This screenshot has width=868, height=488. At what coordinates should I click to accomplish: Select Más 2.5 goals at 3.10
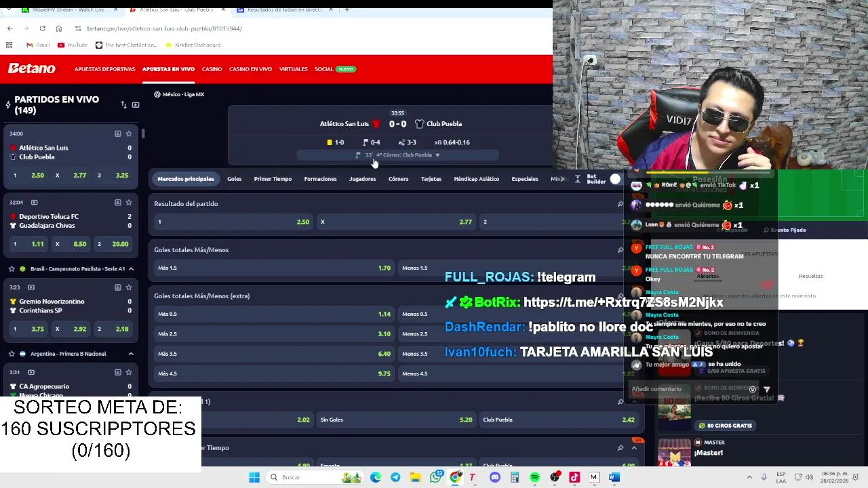click(x=274, y=333)
